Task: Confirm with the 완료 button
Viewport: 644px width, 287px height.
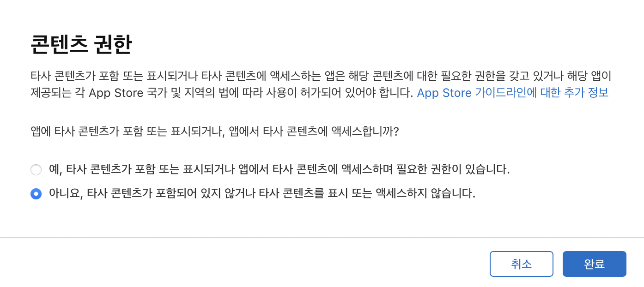Action: tap(595, 264)
